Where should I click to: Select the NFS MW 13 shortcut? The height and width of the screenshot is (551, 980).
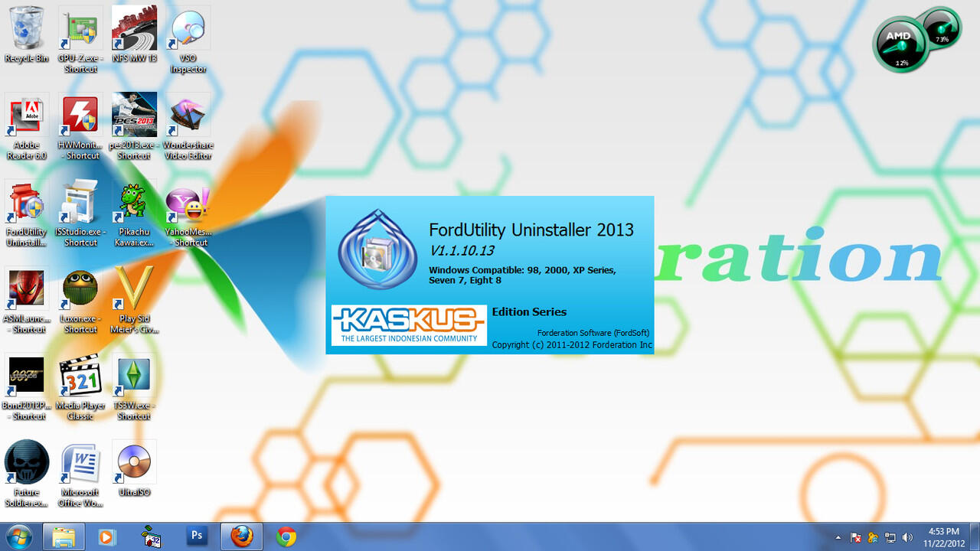[x=134, y=34]
